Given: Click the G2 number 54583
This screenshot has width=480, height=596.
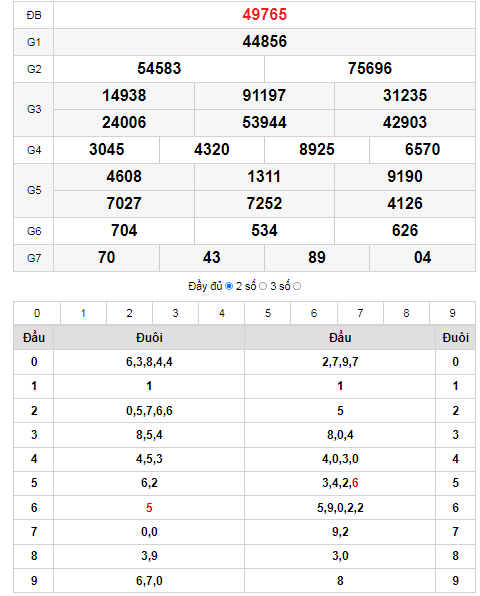Looking at the screenshot, I should [159, 68].
